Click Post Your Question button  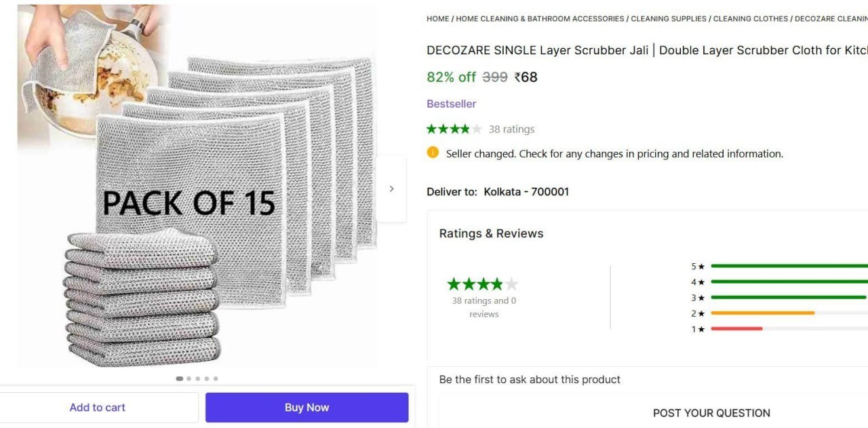click(x=711, y=413)
